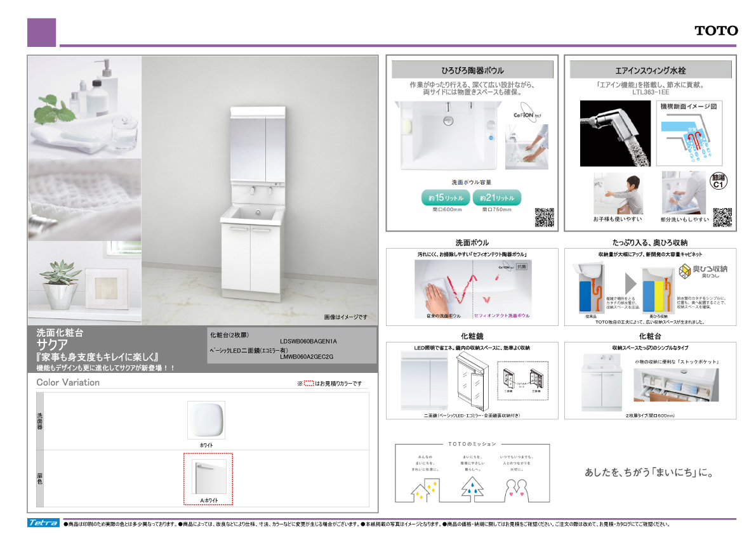Click the 間口750mm label
This screenshot has width=756, height=534.
(496, 209)
